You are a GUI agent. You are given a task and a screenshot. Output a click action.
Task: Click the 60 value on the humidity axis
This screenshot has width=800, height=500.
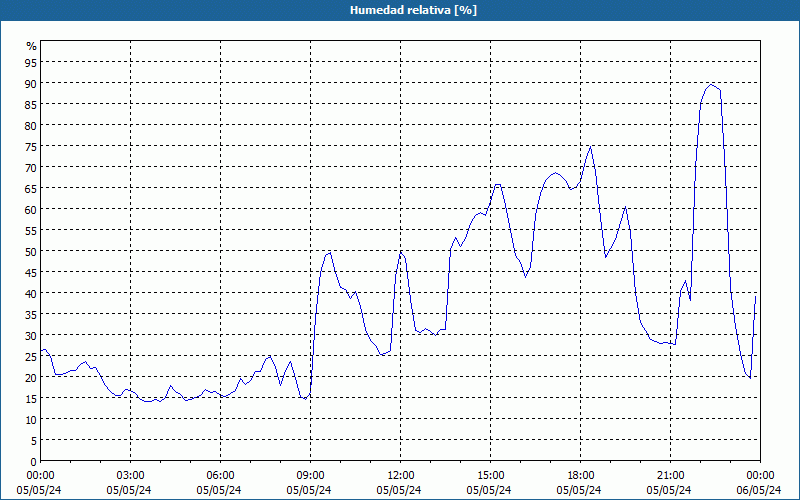coord(31,210)
